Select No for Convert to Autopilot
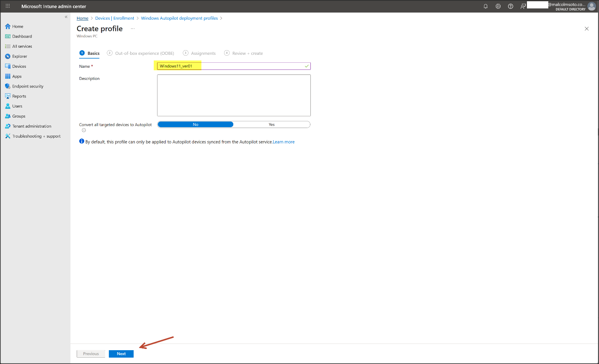The width and height of the screenshot is (599, 364). [x=195, y=125]
